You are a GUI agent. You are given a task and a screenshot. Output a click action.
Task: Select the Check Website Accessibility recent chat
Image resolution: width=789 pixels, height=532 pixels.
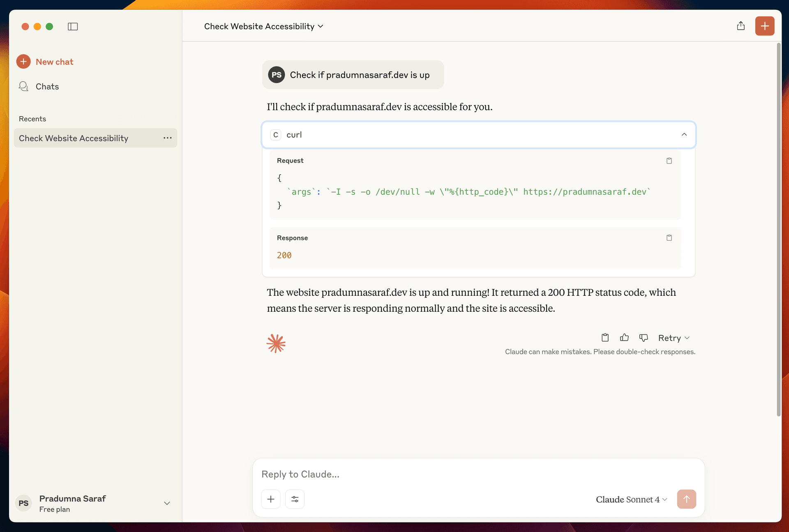tap(95, 138)
